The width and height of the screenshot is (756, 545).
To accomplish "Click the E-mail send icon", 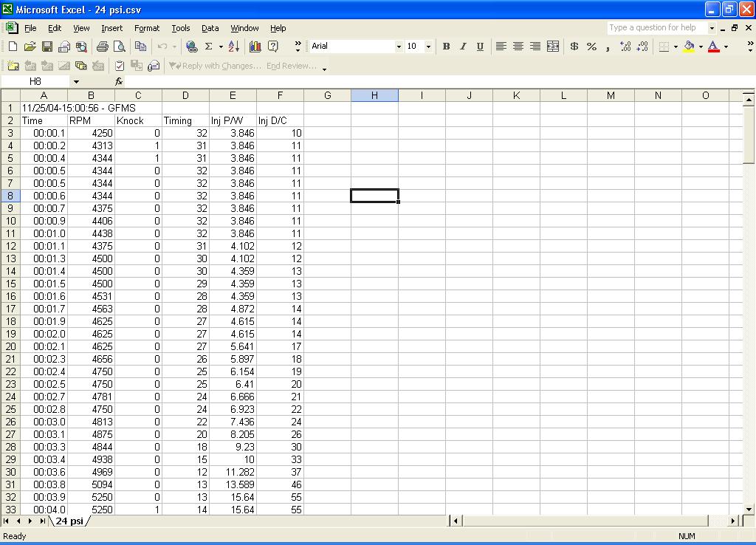I will 63,47.
